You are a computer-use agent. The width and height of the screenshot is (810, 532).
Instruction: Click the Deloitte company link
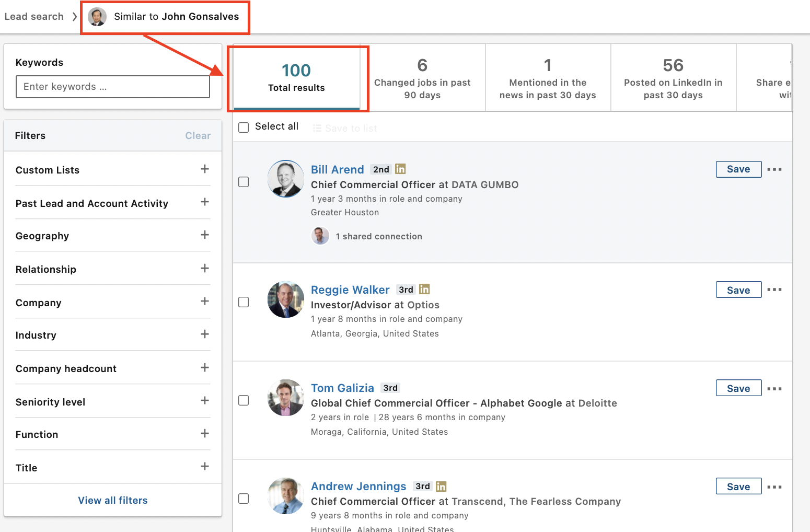point(598,403)
